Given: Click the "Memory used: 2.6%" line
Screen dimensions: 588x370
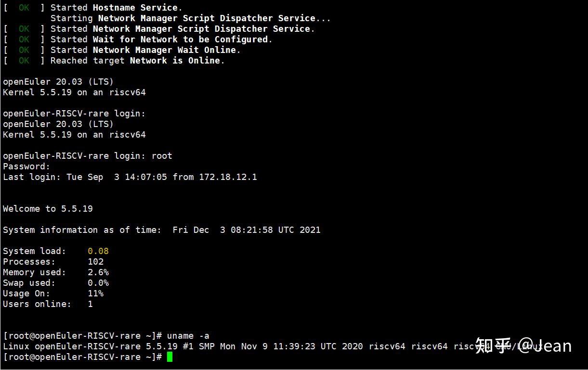Looking at the screenshot, I should pyautogui.click(x=56, y=272).
